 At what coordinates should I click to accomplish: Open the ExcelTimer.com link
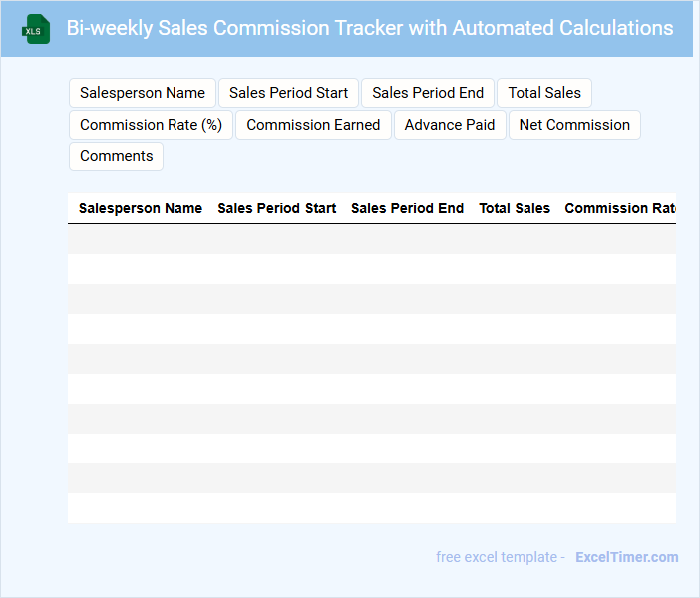[626, 557]
